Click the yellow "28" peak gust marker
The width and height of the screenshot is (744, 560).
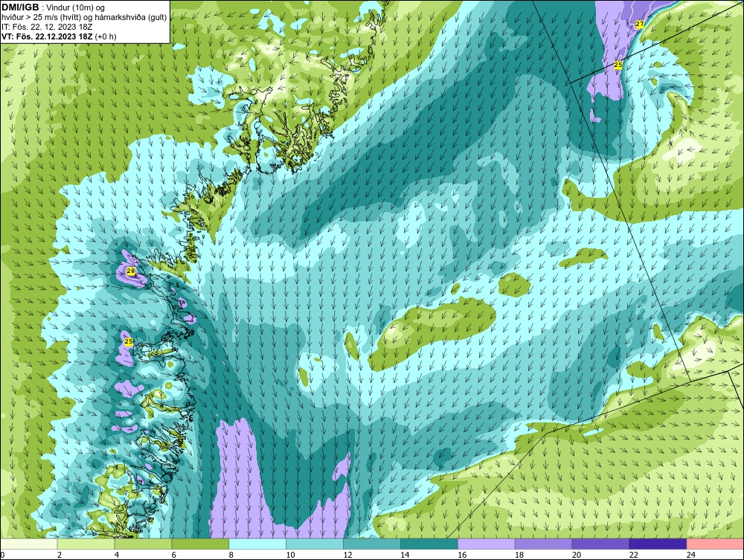[x=131, y=271]
